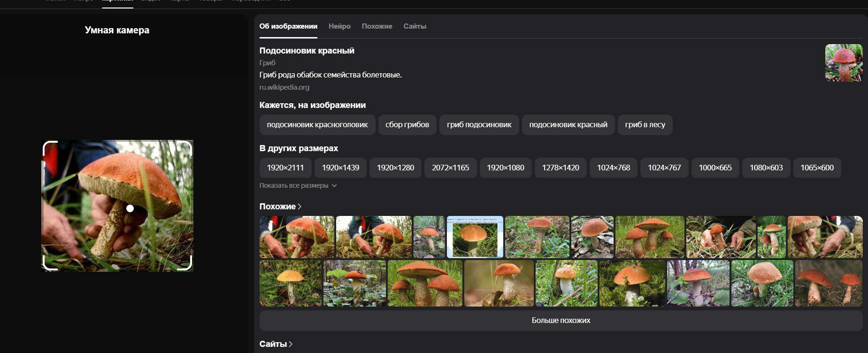Search the tag гриб подосиновик
This screenshot has width=868, height=353.
tap(479, 125)
